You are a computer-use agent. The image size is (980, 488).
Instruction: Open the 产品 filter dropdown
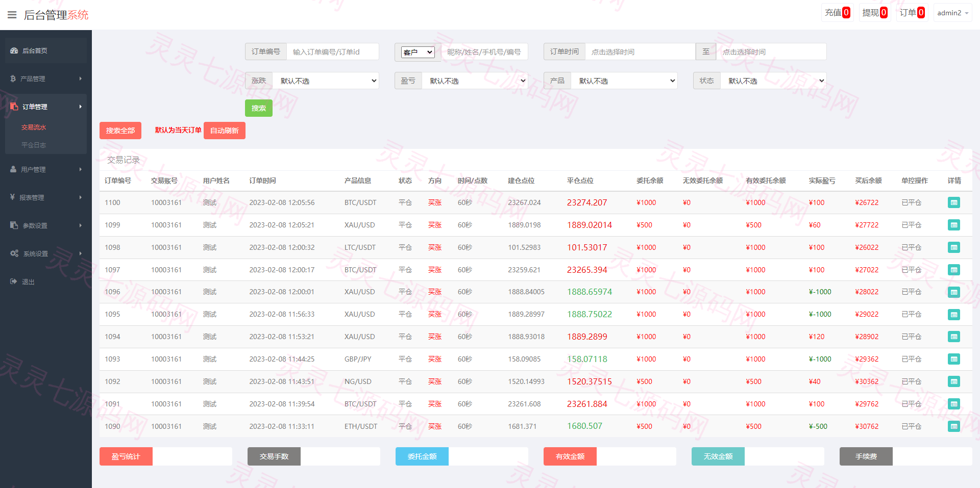click(x=624, y=81)
